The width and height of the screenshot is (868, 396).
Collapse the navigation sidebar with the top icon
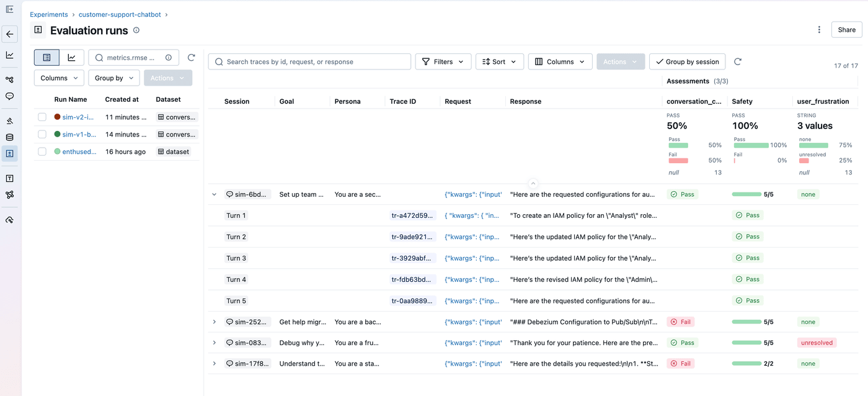point(9,10)
